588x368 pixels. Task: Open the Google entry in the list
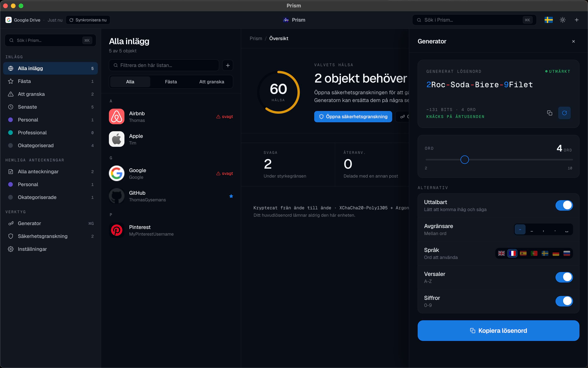(171, 173)
